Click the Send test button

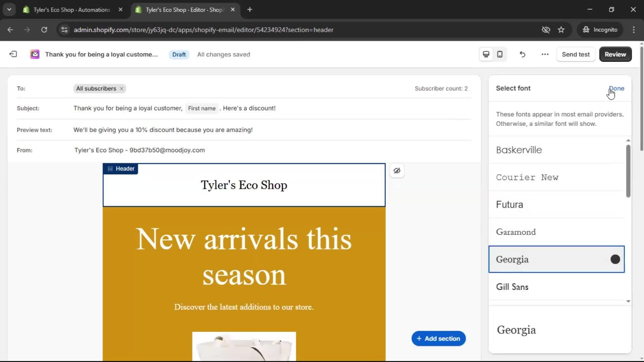(576, 54)
